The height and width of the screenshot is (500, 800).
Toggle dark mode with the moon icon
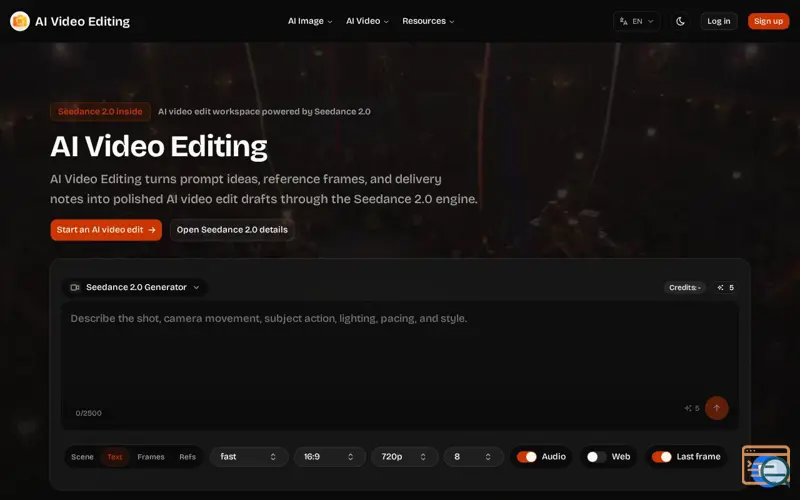680,21
